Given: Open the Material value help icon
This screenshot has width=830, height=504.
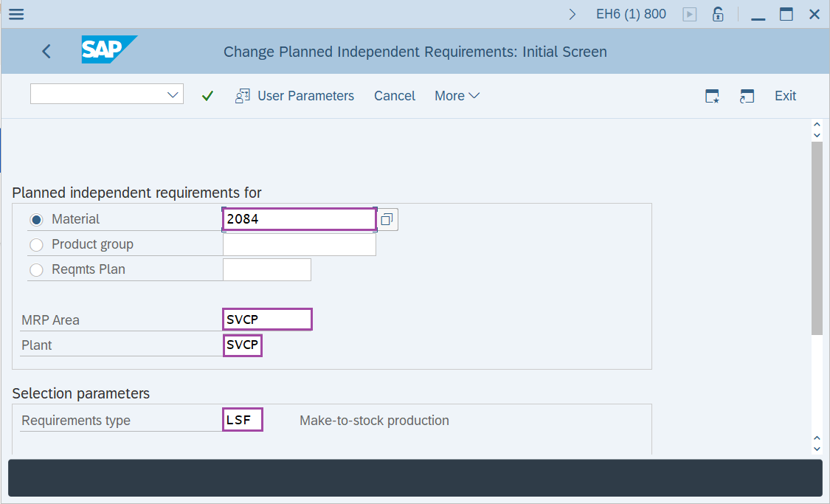Looking at the screenshot, I should coord(387,219).
